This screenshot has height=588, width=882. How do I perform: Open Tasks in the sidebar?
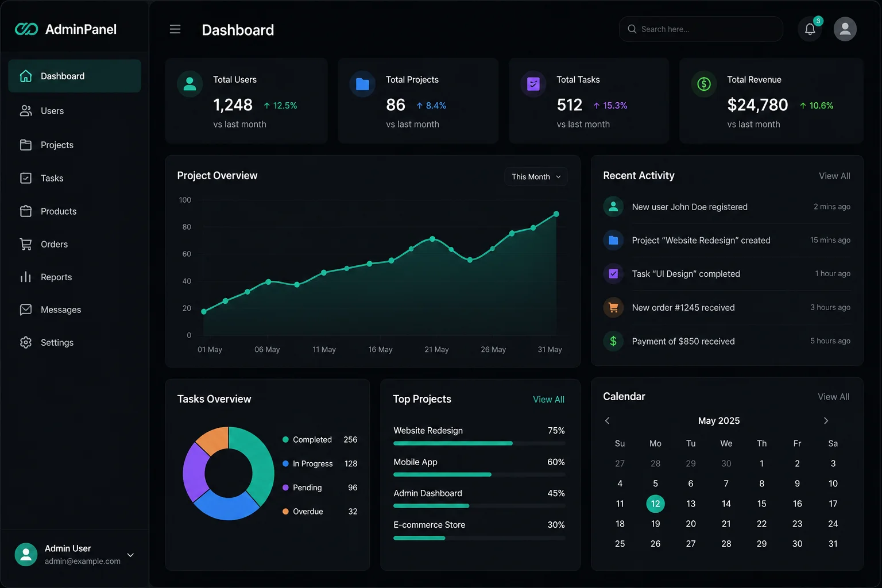75,178
